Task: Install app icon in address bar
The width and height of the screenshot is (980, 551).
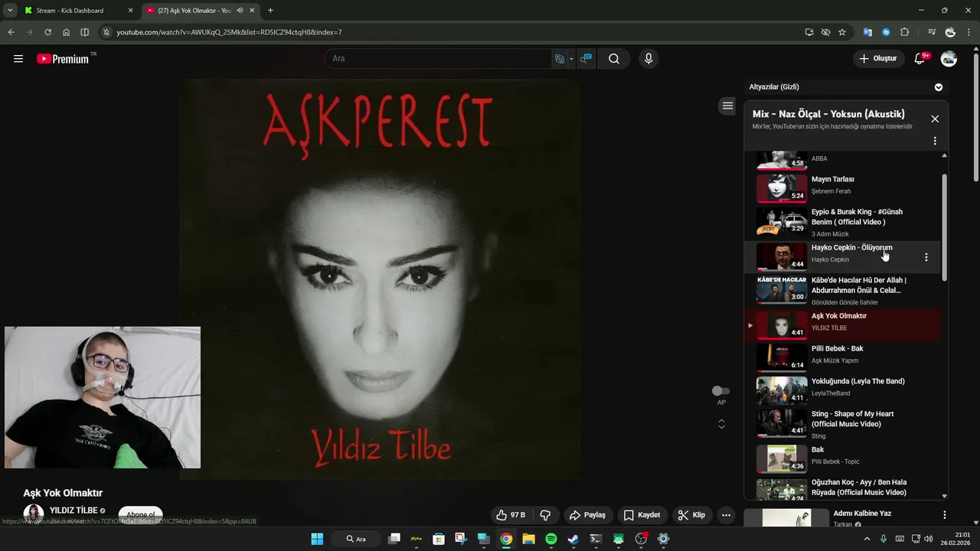Action: 809,32
